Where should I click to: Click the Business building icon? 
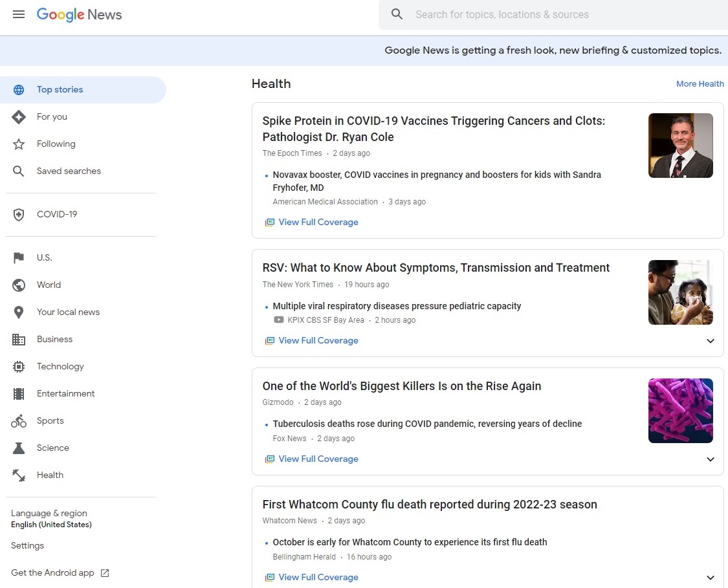pos(19,340)
